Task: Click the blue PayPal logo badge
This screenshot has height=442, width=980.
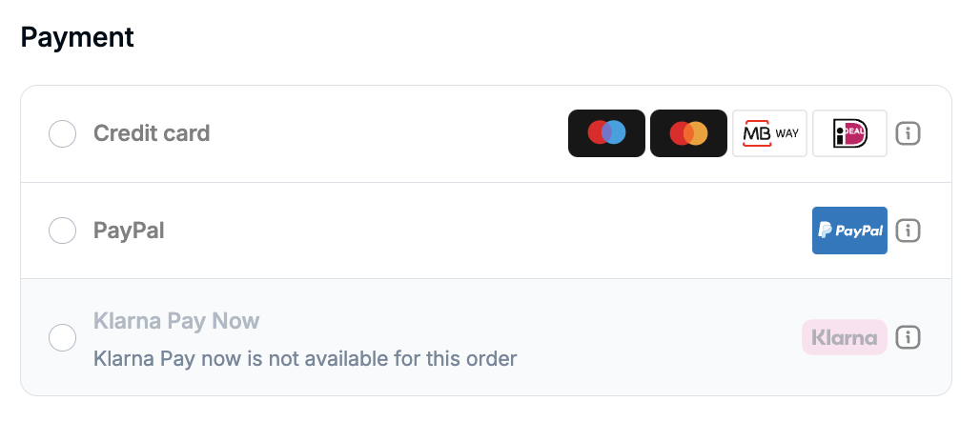Action: [x=849, y=231]
